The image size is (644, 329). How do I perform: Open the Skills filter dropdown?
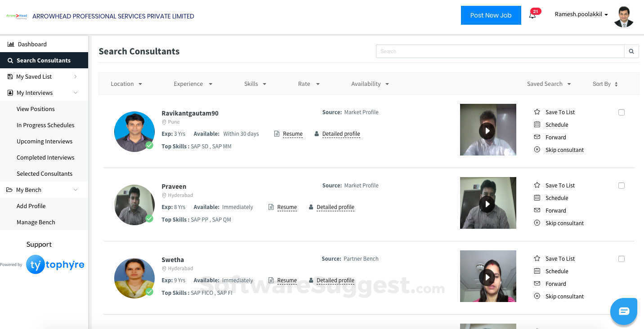coord(255,84)
